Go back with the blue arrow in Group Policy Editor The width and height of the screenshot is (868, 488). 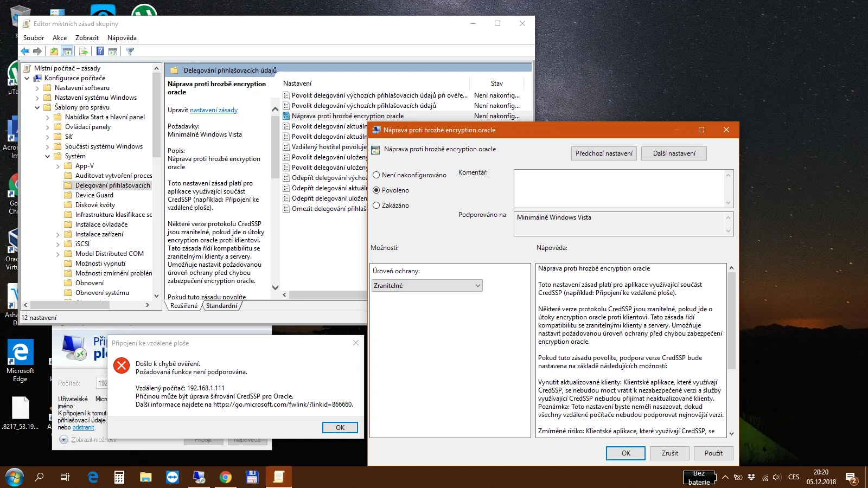pyautogui.click(x=25, y=52)
